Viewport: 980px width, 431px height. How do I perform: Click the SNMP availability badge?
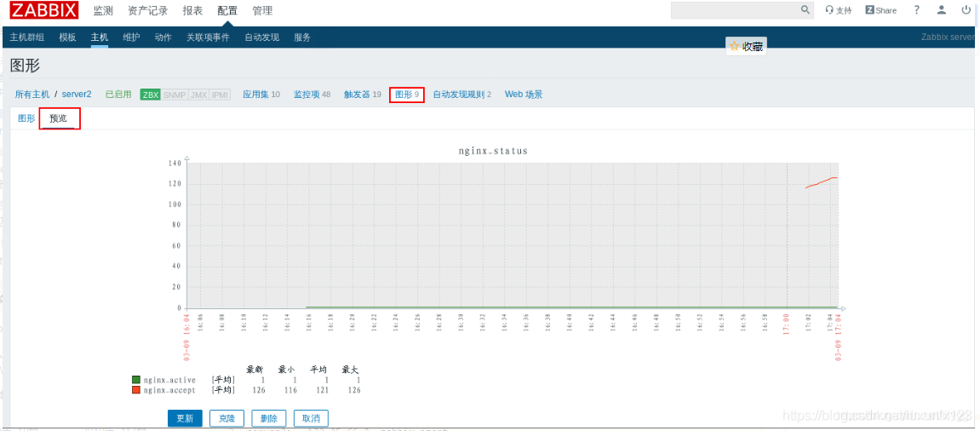pyautogui.click(x=175, y=95)
